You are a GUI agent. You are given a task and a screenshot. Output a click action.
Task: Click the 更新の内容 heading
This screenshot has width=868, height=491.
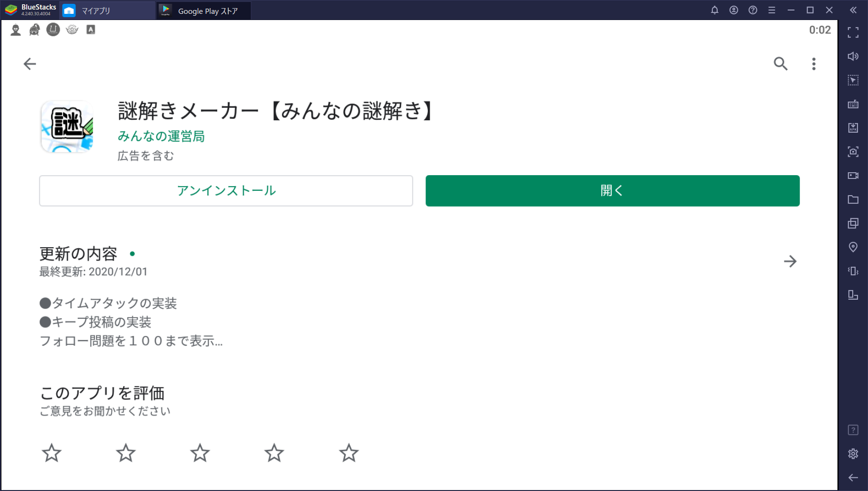[x=78, y=254]
